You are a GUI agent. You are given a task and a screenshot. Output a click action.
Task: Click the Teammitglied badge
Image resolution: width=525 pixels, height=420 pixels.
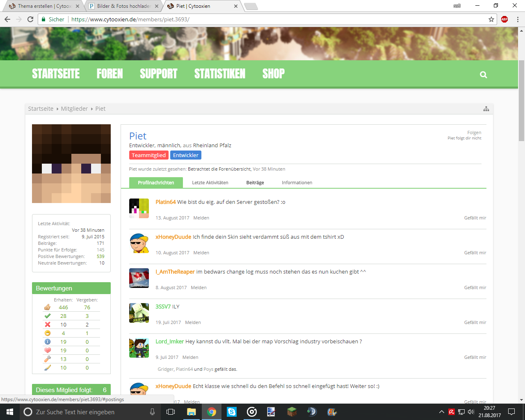tap(149, 155)
